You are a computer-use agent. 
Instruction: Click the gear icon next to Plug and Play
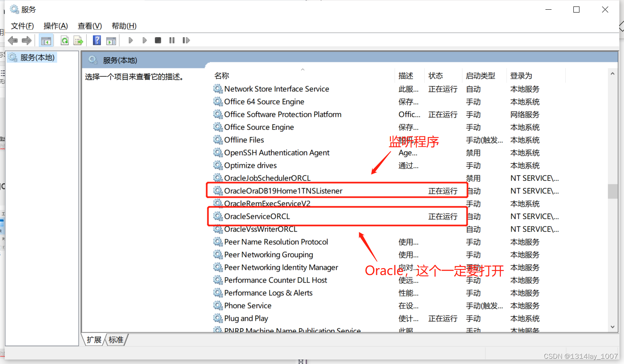(218, 318)
